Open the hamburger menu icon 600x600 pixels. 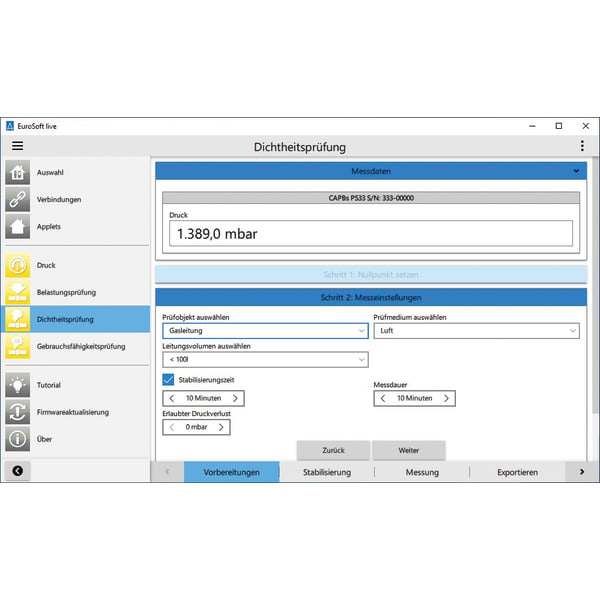coord(17,146)
